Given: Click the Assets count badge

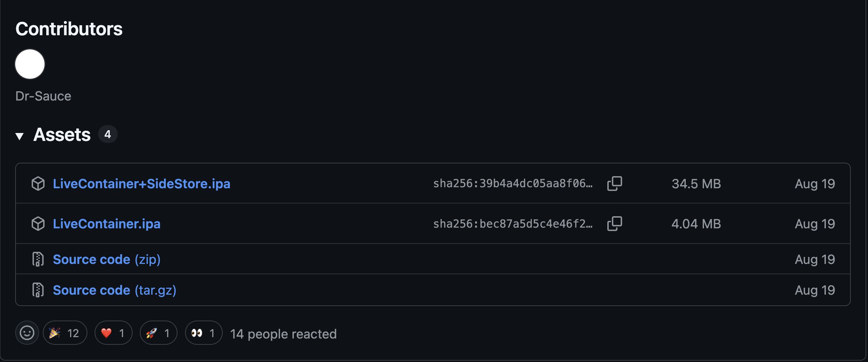Looking at the screenshot, I should pyautogui.click(x=108, y=134).
